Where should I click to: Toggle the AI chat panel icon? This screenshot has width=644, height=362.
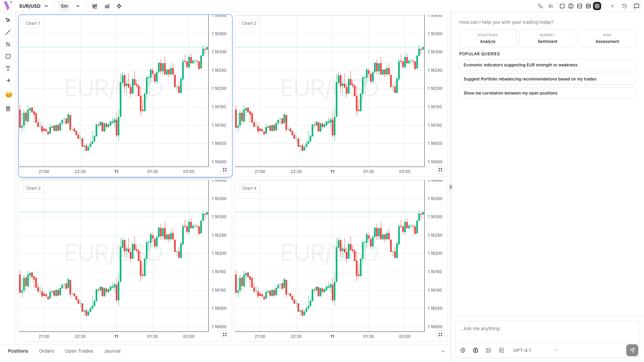click(636, 6)
